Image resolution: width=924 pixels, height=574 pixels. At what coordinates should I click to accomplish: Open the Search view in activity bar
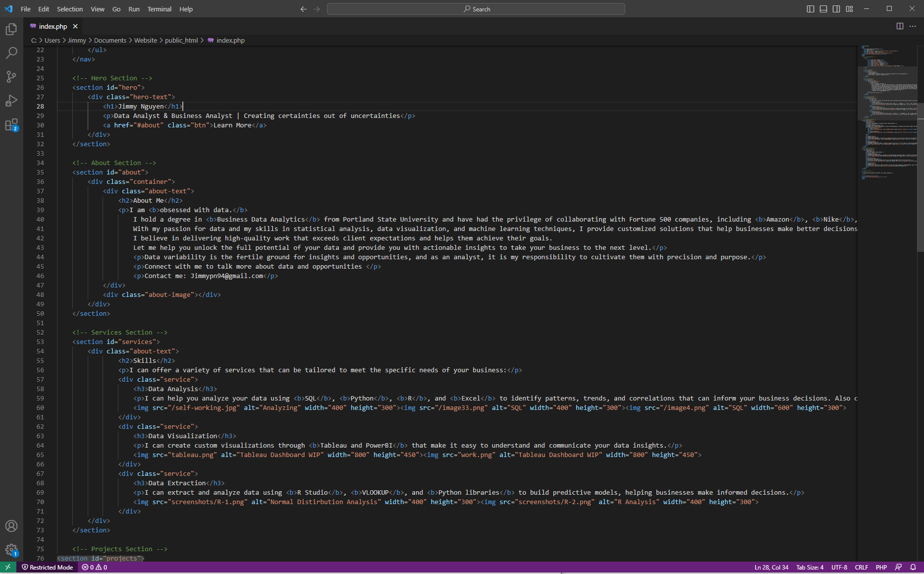point(11,53)
